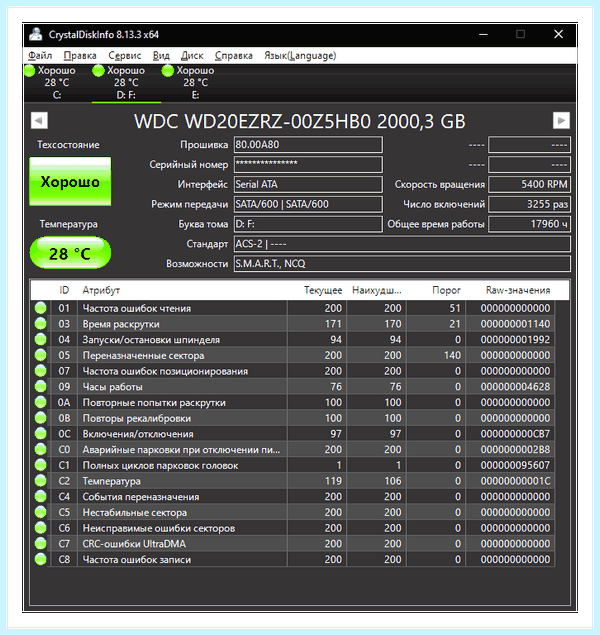The image size is (600, 635).
Task: Click status indicator of attribute C8 row
Action: click(40, 559)
